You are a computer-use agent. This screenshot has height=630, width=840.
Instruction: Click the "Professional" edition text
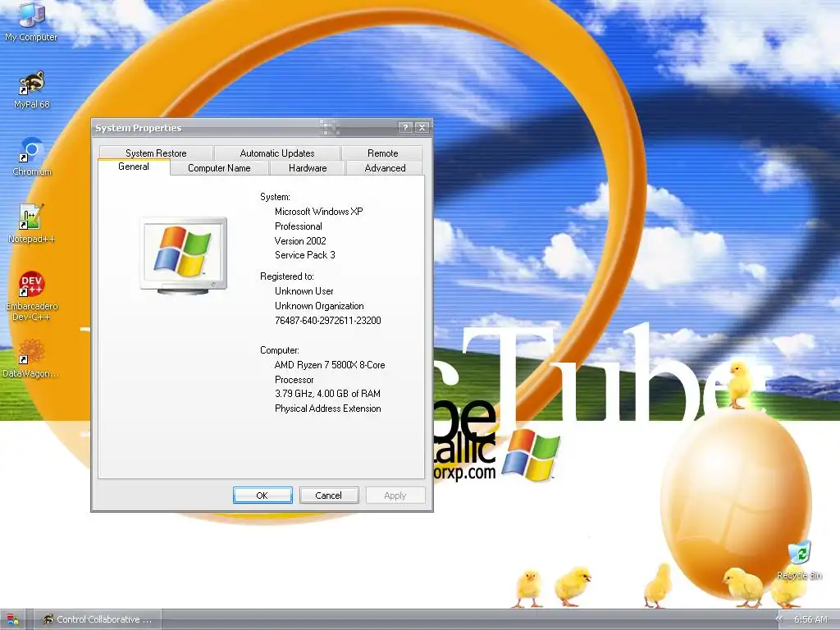click(x=299, y=226)
